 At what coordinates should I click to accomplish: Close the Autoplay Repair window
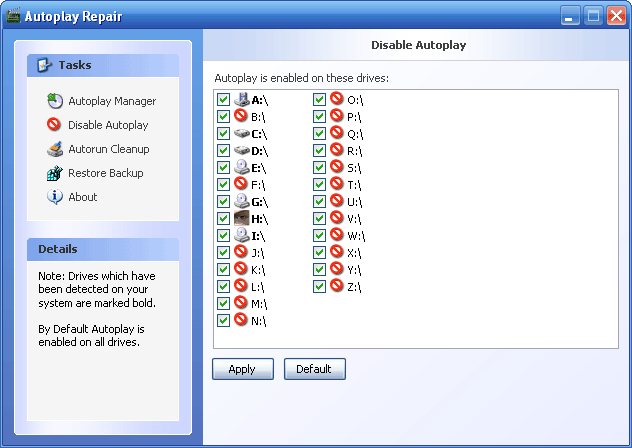(x=616, y=16)
